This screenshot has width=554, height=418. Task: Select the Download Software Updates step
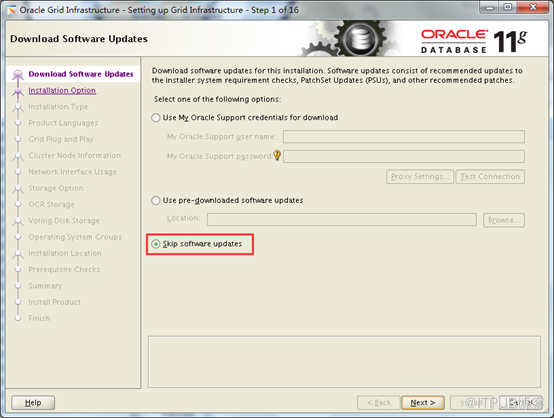81,74
